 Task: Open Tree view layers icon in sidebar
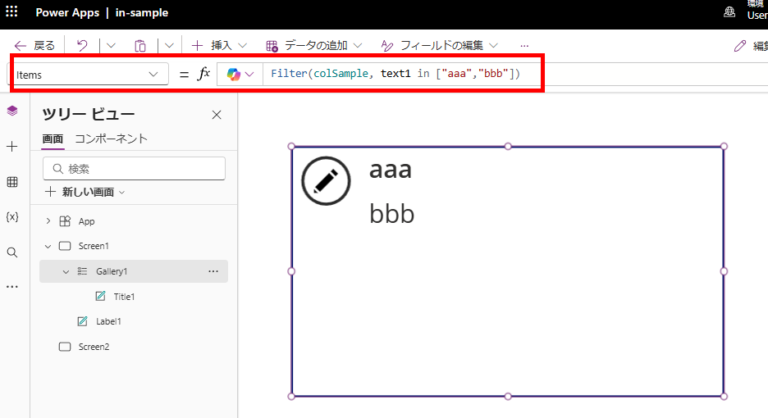click(12, 111)
